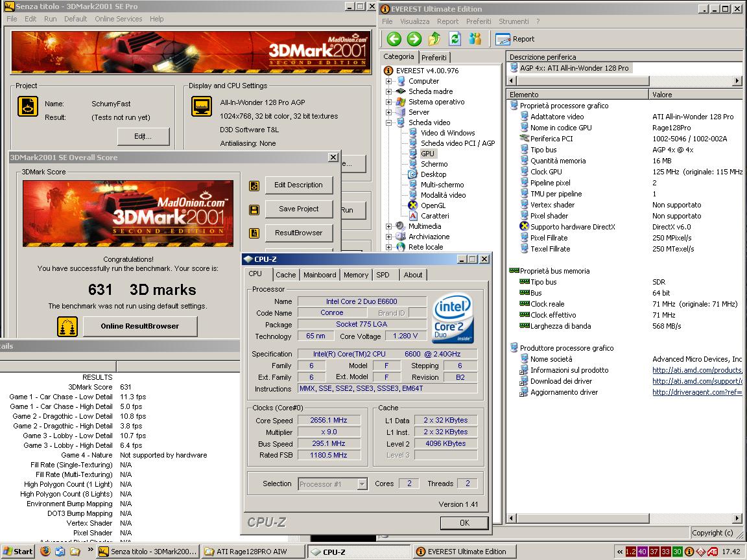This screenshot has height=560, width=747.
Task: Expand the Archiviazione node
Action: click(389, 237)
